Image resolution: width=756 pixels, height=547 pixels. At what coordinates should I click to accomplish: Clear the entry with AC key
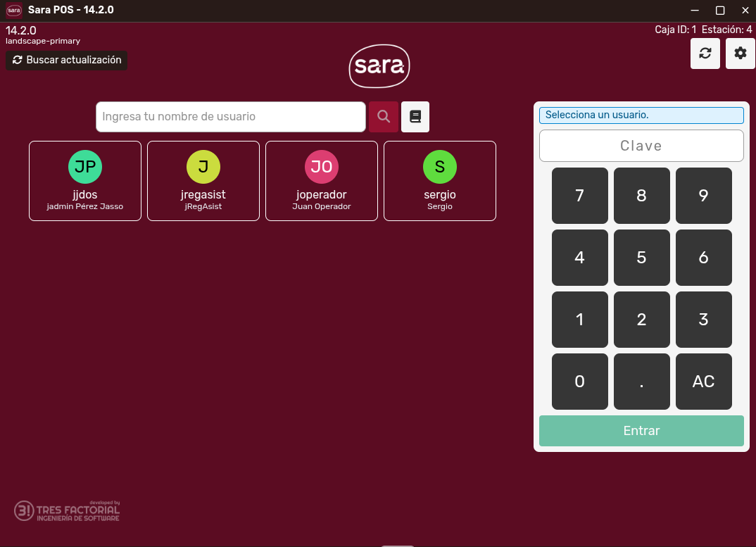tap(703, 382)
